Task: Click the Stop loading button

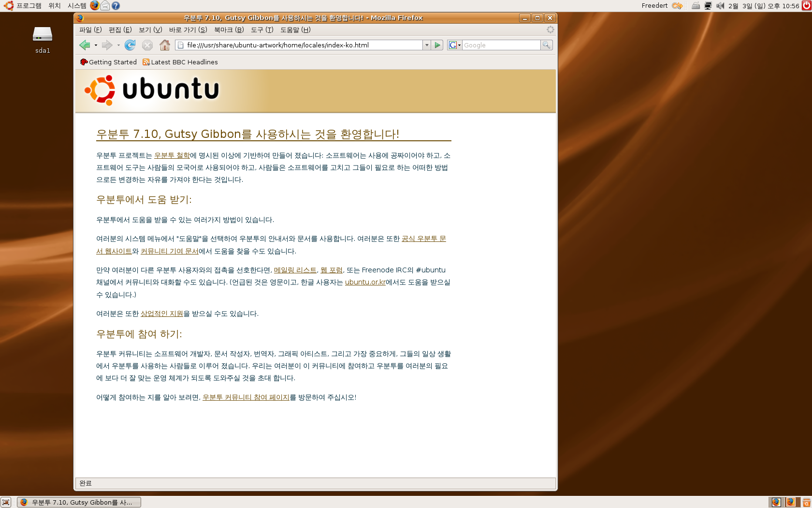Action: click(147, 45)
